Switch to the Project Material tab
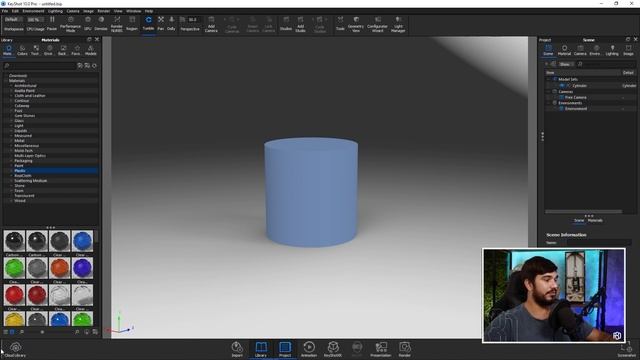Image resolution: width=640 pixels, height=360 pixels. 564,50
